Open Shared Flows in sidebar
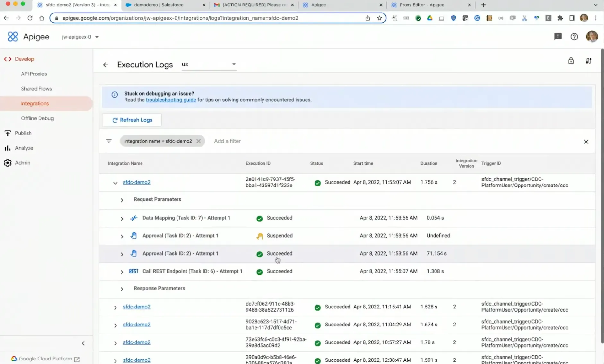Viewport: 604px width, 364px height. pyautogui.click(x=36, y=89)
